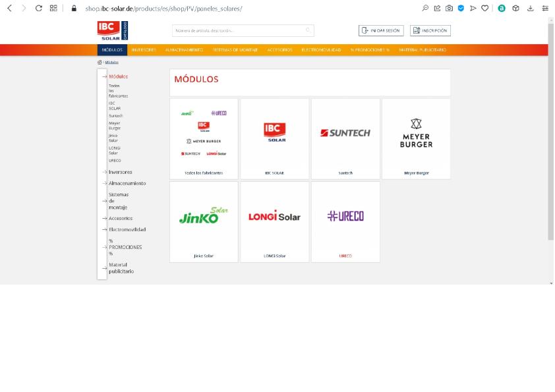Image resolution: width=555 pixels, height=392 pixels.
Task: Select Suntech in the sidebar list
Action: (115, 116)
